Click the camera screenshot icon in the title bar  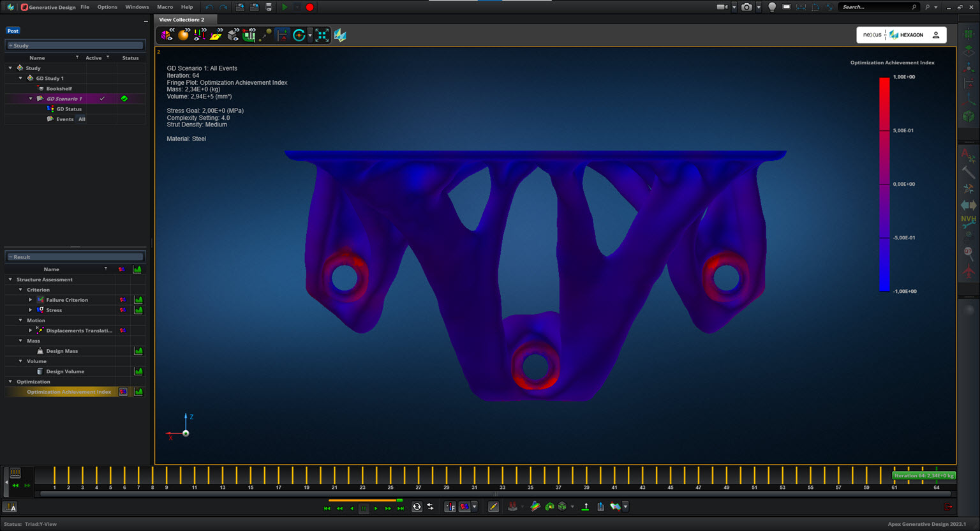[746, 7]
